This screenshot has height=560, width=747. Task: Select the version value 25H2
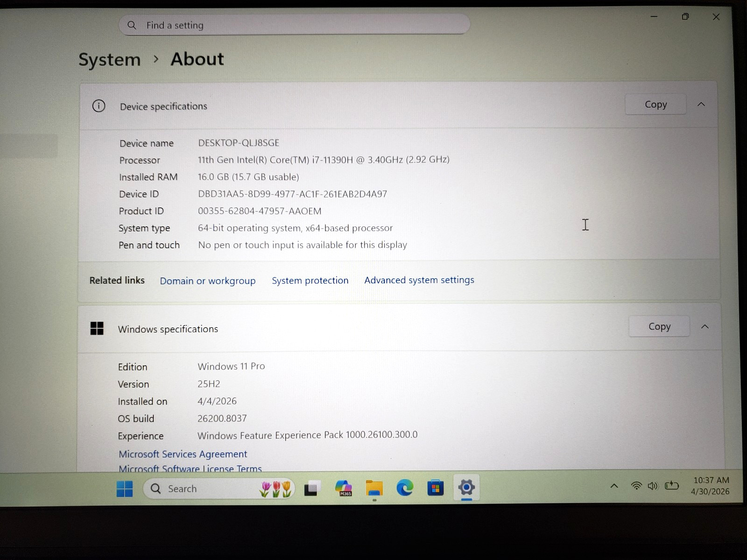click(x=209, y=384)
